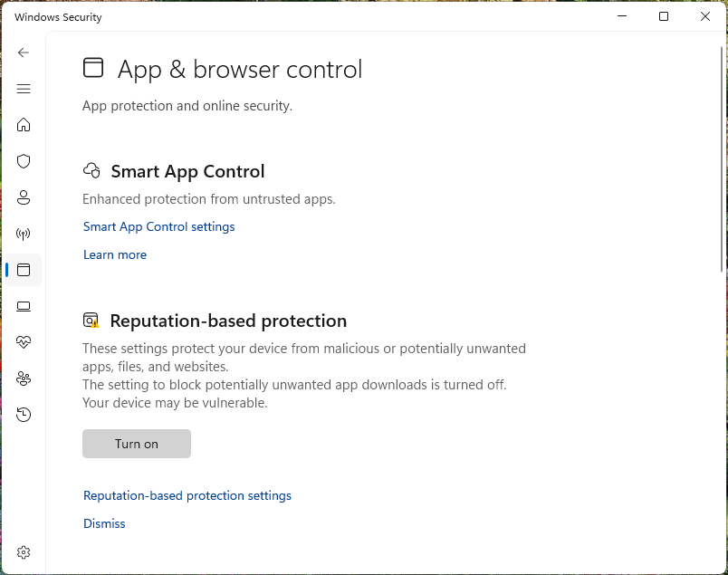Open Smart App Control settings link
The image size is (728, 575).
click(158, 226)
